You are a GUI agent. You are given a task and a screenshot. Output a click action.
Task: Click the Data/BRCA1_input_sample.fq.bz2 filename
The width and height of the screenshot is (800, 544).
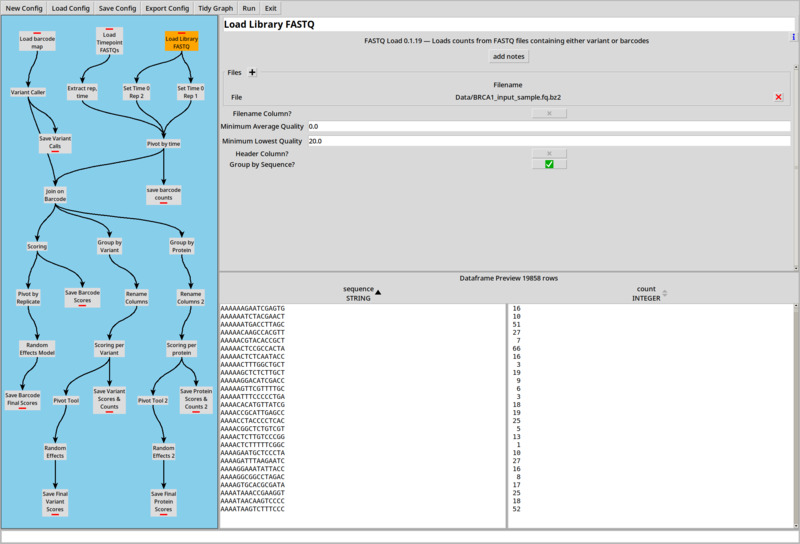point(508,97)
